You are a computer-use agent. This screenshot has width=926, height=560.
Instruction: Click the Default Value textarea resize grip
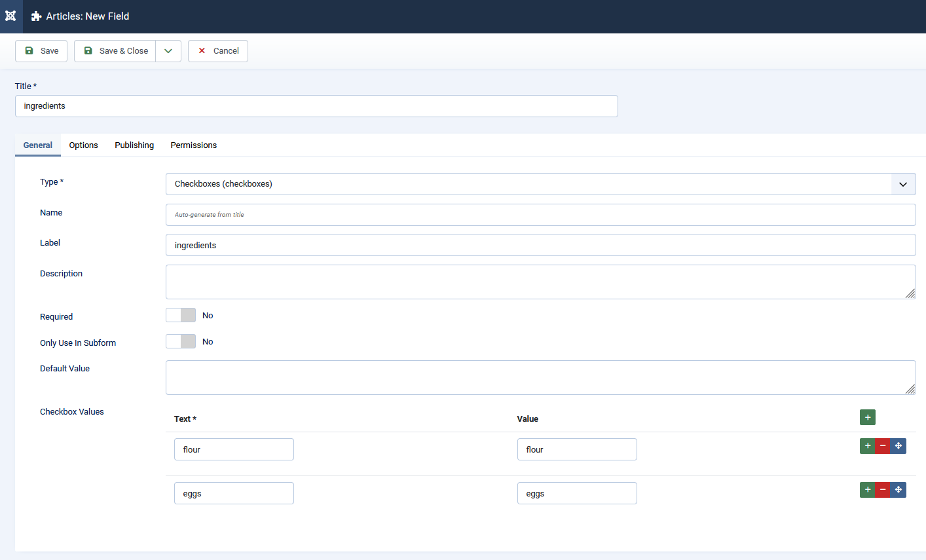coord(910,389)
